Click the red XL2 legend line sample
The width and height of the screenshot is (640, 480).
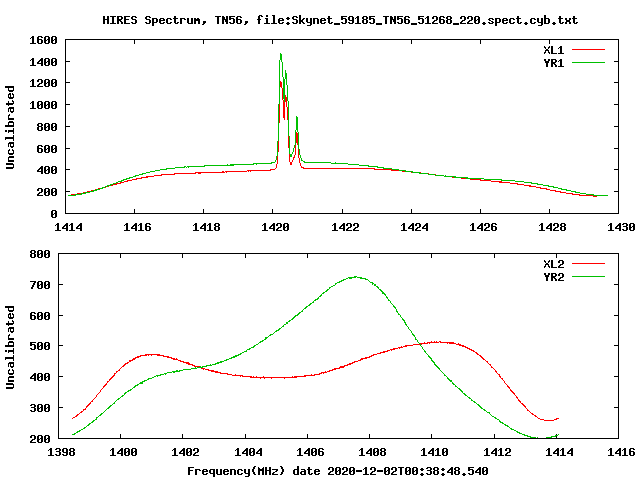588,264
